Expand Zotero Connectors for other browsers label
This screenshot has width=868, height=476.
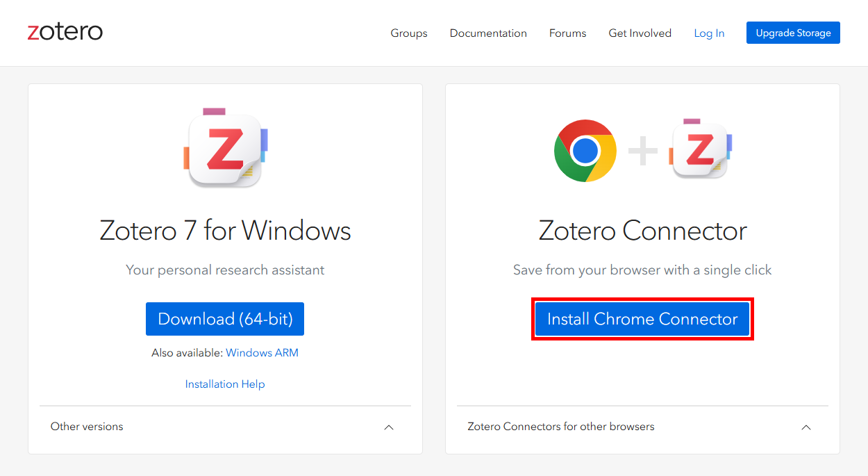(x=561, y=427)
